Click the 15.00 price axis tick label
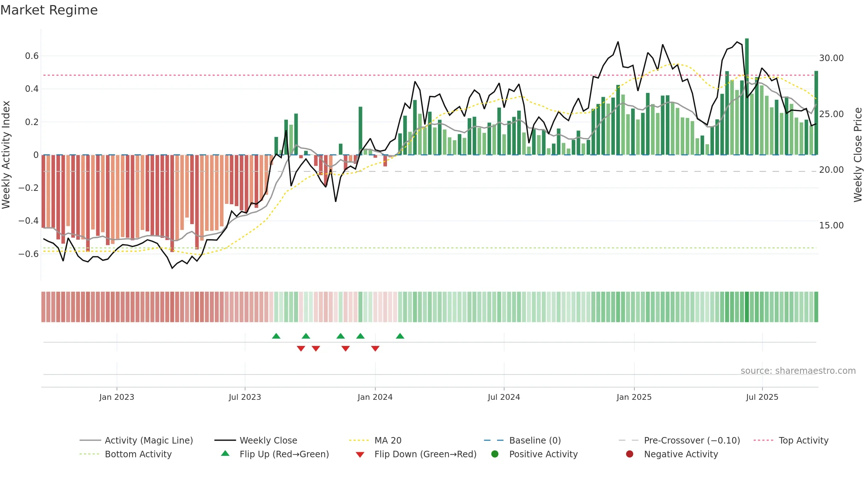Screen dimensions: 868x488 click(x=831, y=225)
